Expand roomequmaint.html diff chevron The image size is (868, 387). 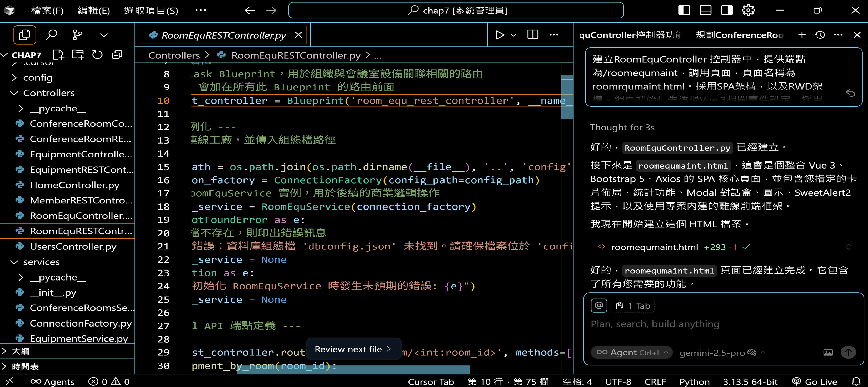tap(849, 247)
